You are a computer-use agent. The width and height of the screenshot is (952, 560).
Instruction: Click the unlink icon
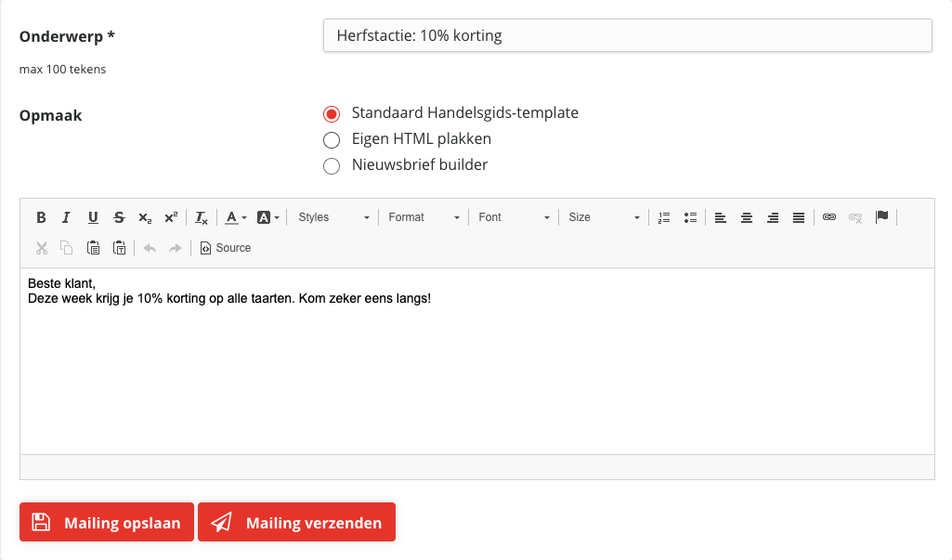pyautogui.click(x=855, y=217)
